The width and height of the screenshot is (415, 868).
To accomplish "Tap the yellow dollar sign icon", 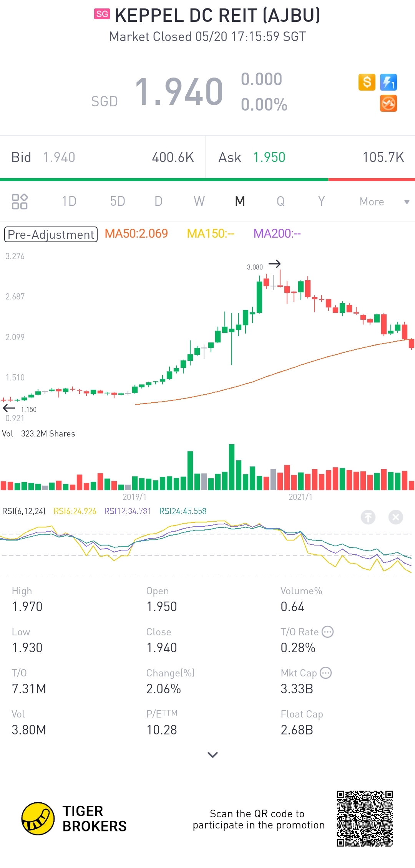I will (x=367, y=82).
